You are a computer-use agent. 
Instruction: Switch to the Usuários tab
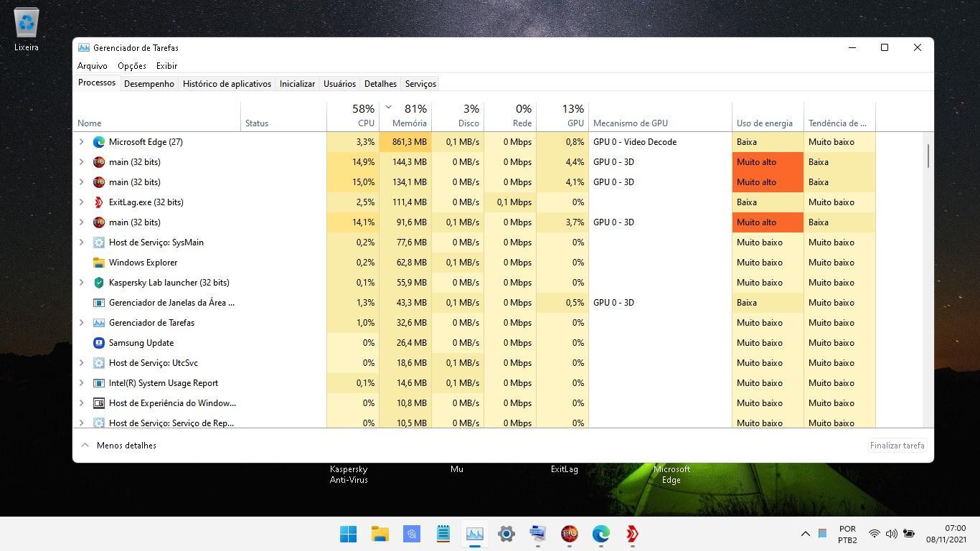[339, 84]
